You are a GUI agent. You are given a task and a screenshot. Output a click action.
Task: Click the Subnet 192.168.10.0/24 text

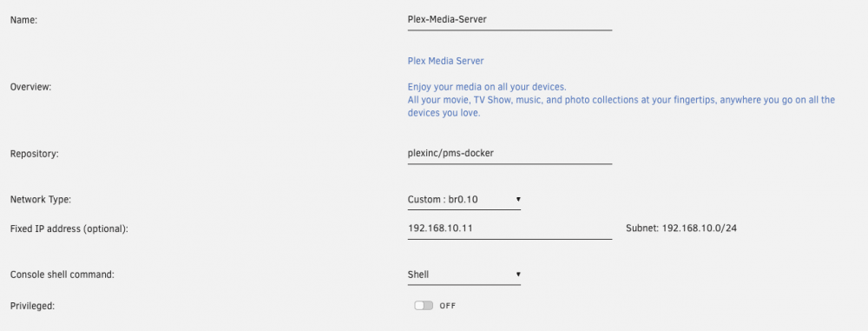click(x=681, y=228)
